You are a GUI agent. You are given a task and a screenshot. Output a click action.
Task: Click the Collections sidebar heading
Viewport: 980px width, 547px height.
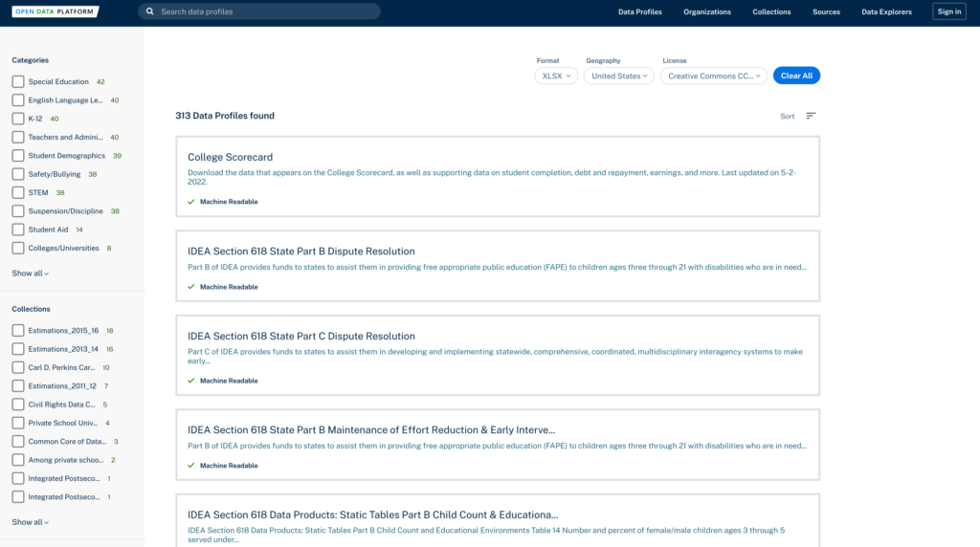[x=31, y=309]
